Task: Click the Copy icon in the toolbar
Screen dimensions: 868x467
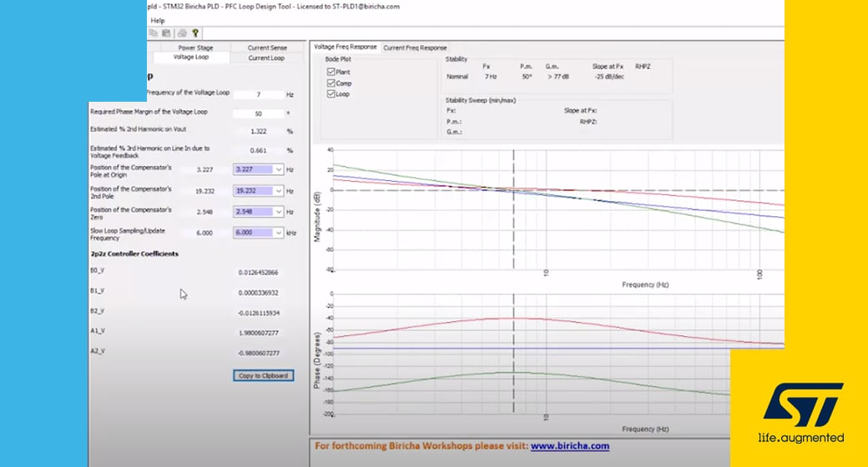Action: tap(154, 33)
